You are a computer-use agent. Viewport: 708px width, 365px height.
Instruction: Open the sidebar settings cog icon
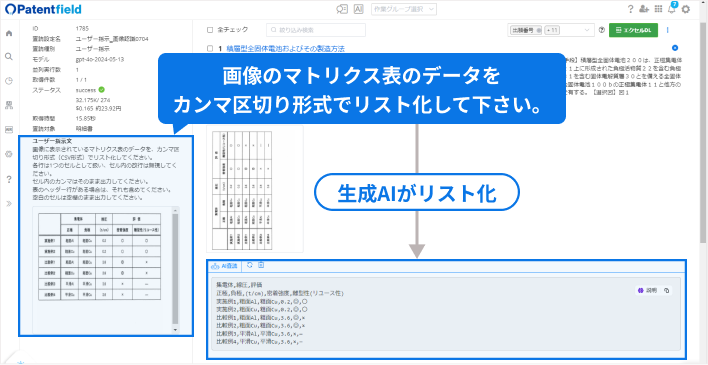[9, 154]
